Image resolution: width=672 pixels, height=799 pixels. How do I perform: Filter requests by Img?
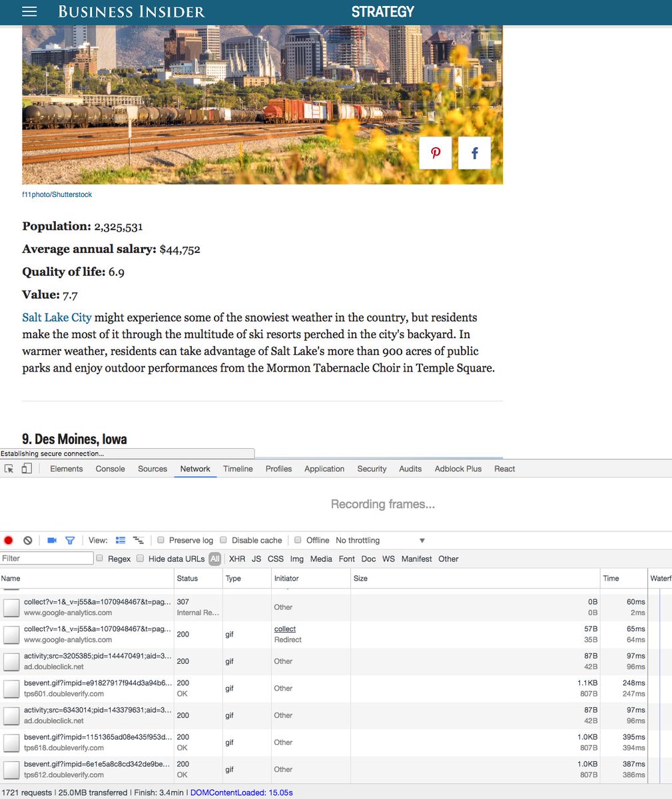point(297,559)
